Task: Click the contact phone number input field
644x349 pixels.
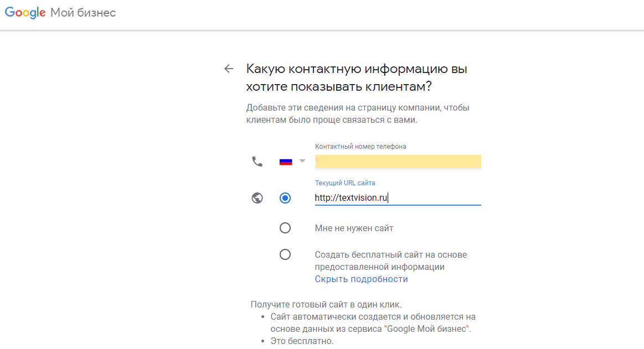Action: coord(398,162)
